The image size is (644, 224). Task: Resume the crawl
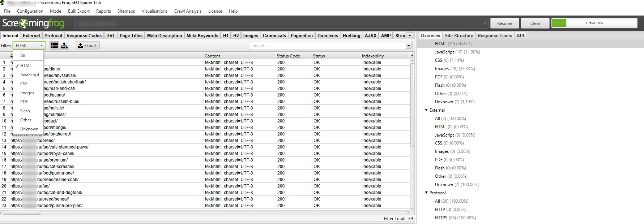[x=504, y=23]
